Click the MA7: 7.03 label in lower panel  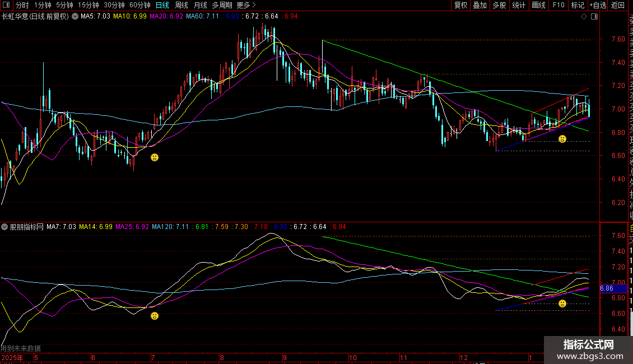[62, 227]
